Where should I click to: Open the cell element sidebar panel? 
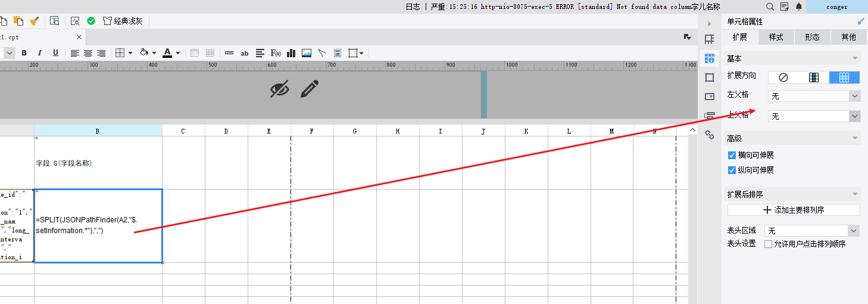[710, 39]
